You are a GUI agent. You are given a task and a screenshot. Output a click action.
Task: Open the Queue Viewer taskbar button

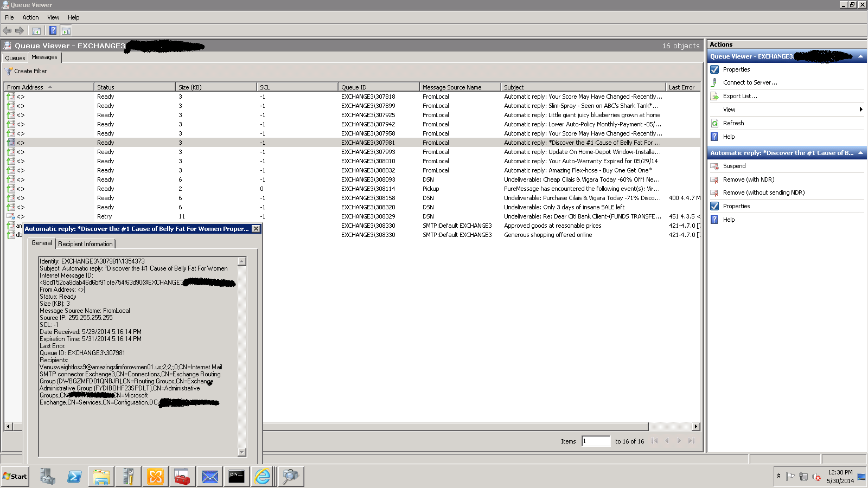click(x=291, y=477)
